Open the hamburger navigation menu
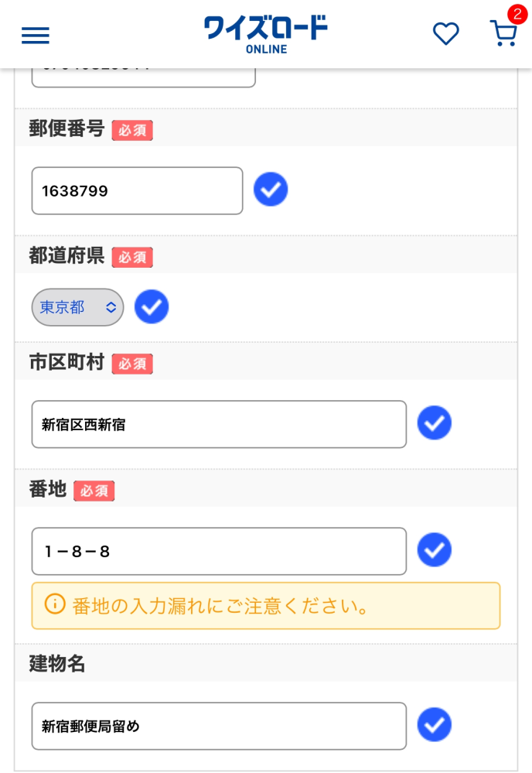Image resolution: width=532 pixels, height=773 pixels. tap(35, 35)
